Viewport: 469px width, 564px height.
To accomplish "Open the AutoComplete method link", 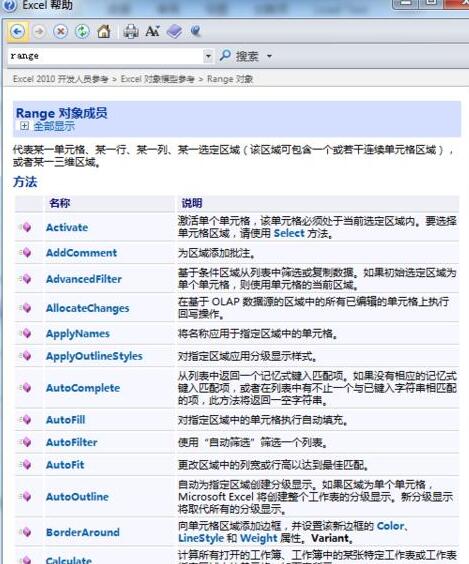I will (x=83, y=388).
